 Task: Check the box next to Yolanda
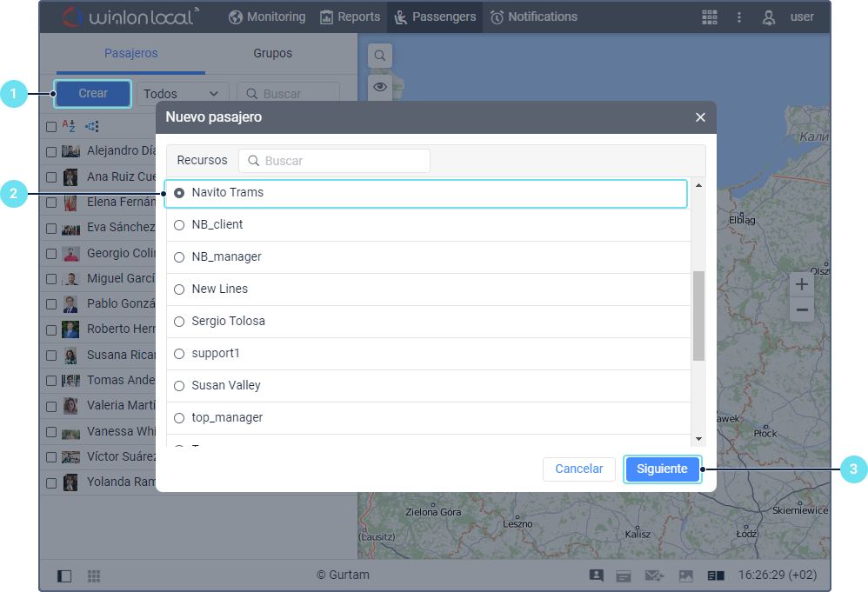pyautogui.click(x=51, y=482)
